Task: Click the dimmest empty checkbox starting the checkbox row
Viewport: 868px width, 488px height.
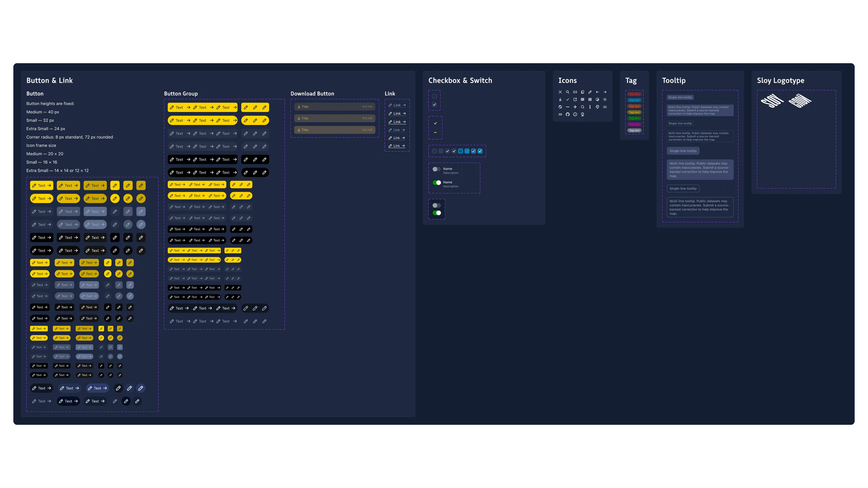Action: click(434, 151)
